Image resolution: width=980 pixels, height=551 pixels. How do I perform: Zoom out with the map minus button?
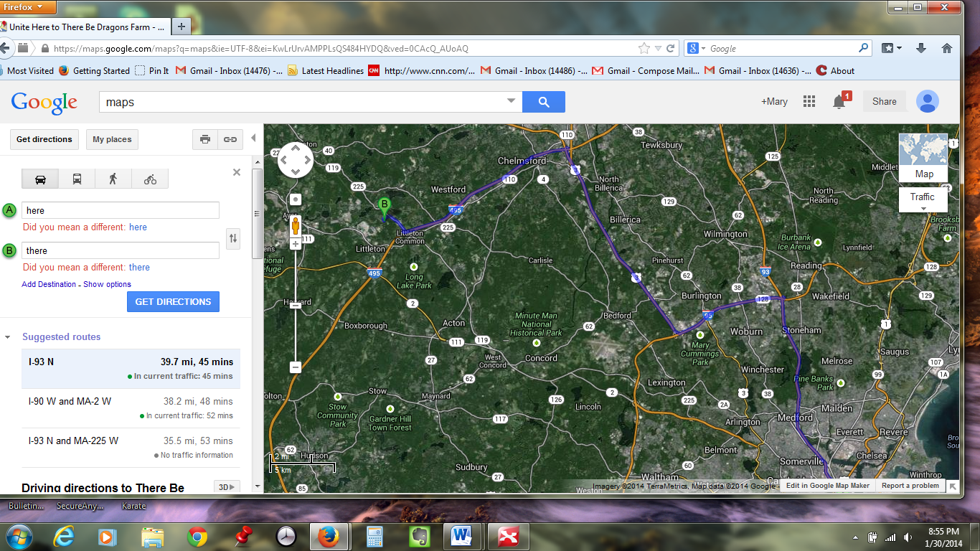296,367
